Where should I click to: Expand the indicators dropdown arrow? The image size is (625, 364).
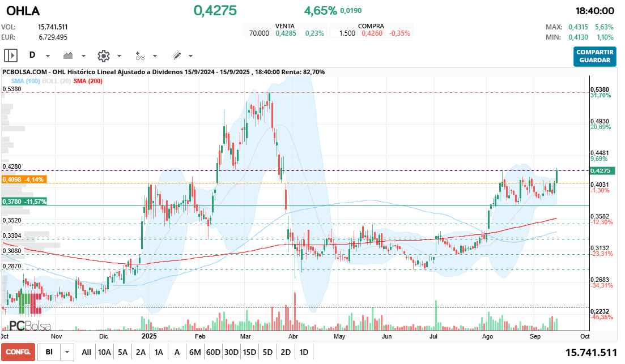point(155,56)
